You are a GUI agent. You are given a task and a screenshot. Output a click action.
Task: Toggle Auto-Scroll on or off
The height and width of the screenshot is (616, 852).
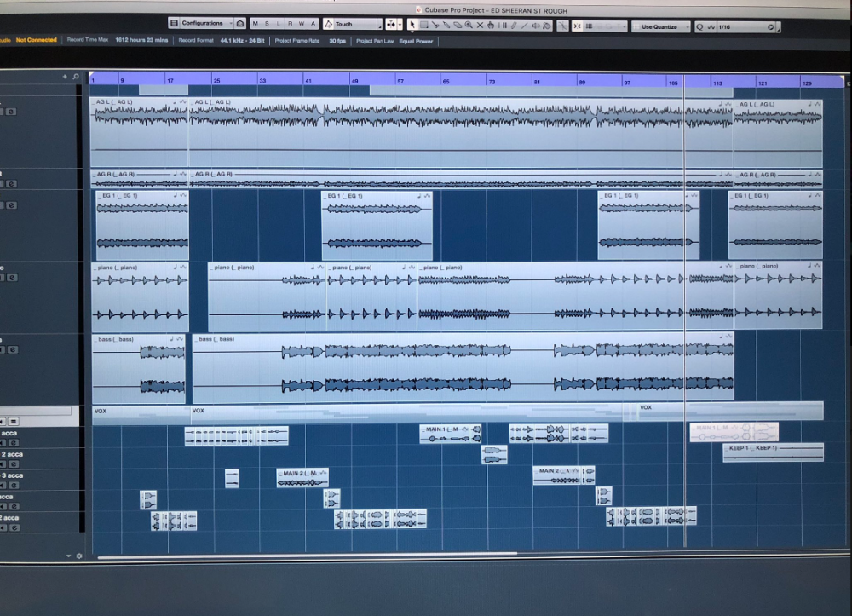click(391, 25)
